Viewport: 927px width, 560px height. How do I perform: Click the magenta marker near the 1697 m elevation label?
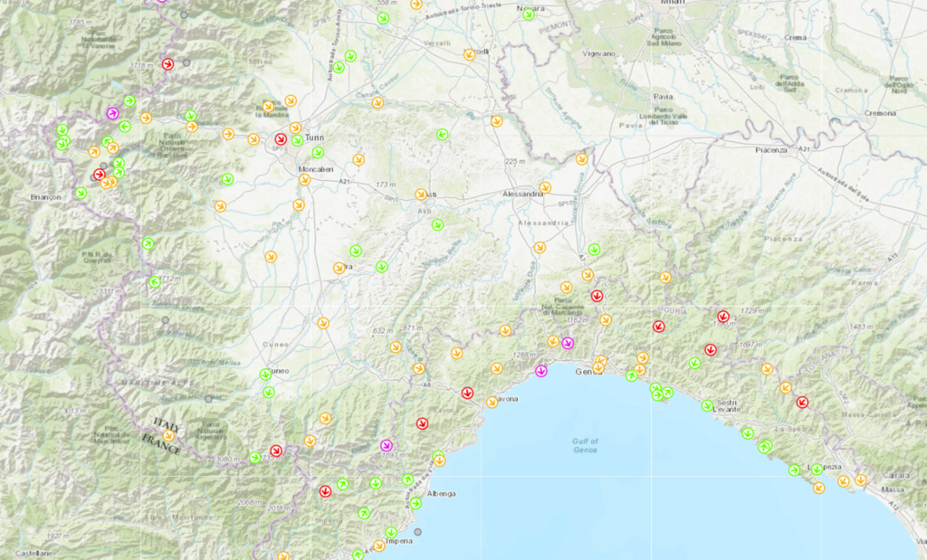pos(386,445)
